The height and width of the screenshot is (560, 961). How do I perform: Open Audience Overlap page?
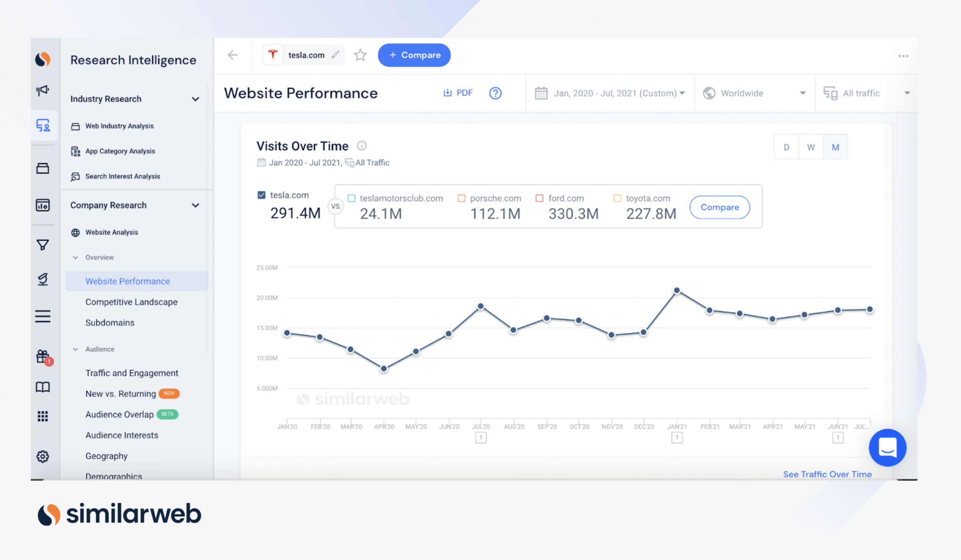[x=119, y=414]
